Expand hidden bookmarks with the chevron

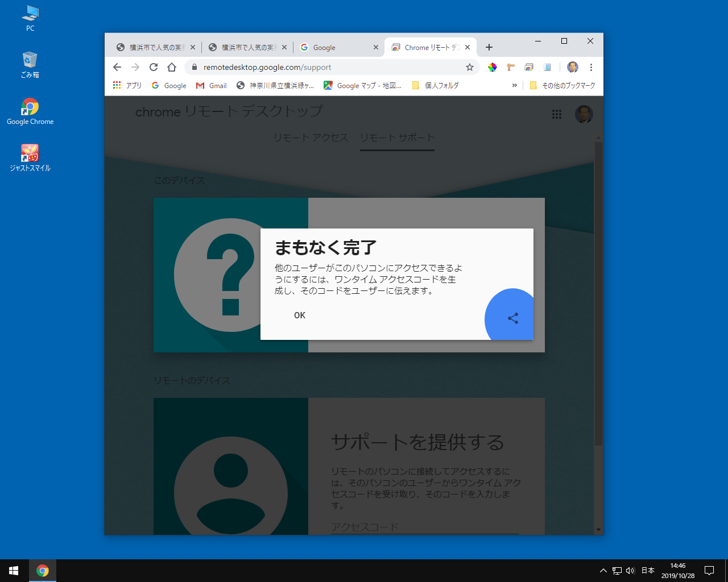pyautogui.click(x=515, y=85)
